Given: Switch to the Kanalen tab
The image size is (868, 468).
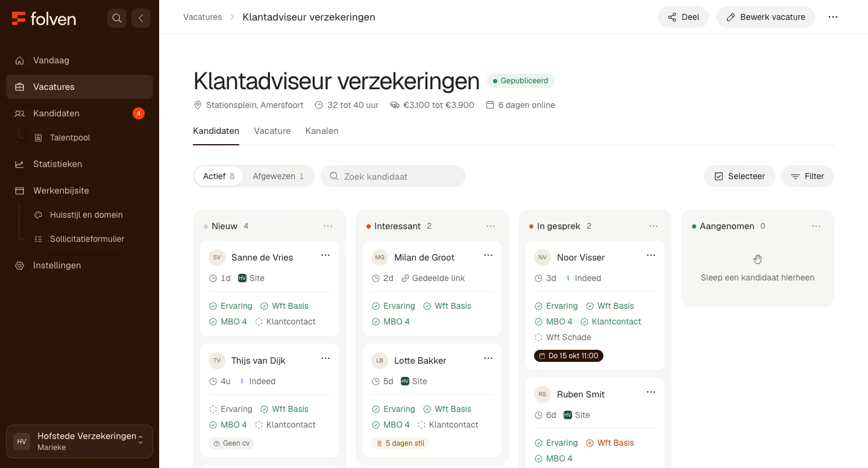Looking at the screenshot, I should (322, 131).
